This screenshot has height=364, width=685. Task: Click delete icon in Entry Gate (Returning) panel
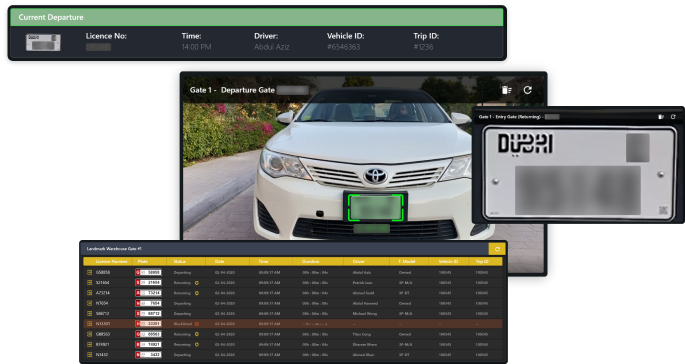tap(661, 117)
